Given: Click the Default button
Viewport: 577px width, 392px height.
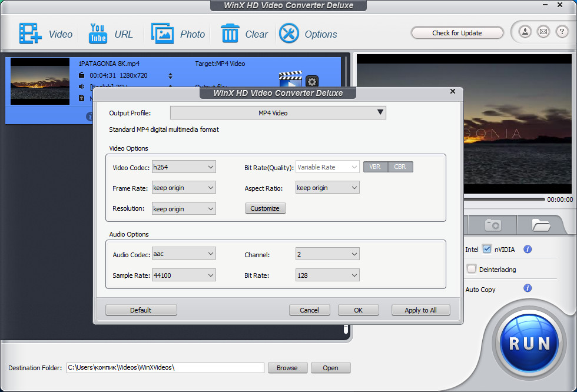Looking at the screenshot, I should [x=141, y=310].
